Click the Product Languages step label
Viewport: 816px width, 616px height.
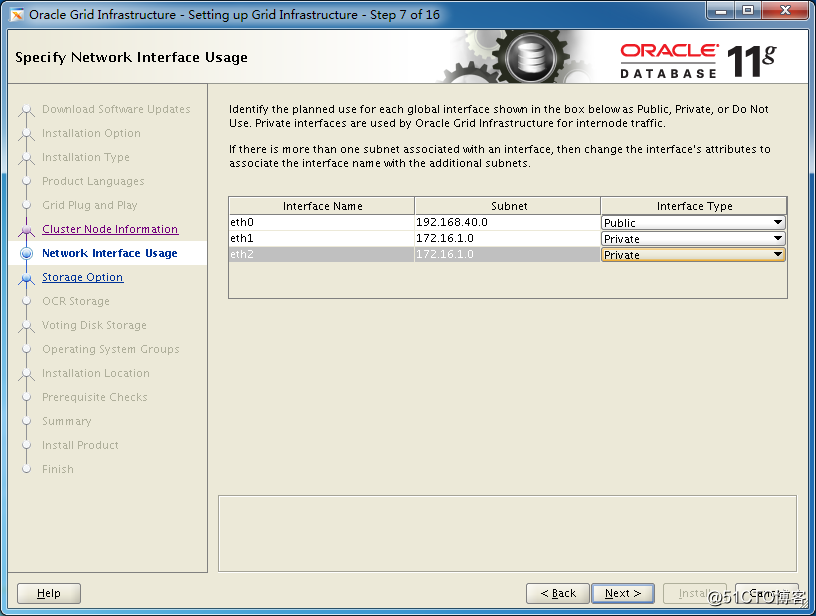[x=93, y=181]
